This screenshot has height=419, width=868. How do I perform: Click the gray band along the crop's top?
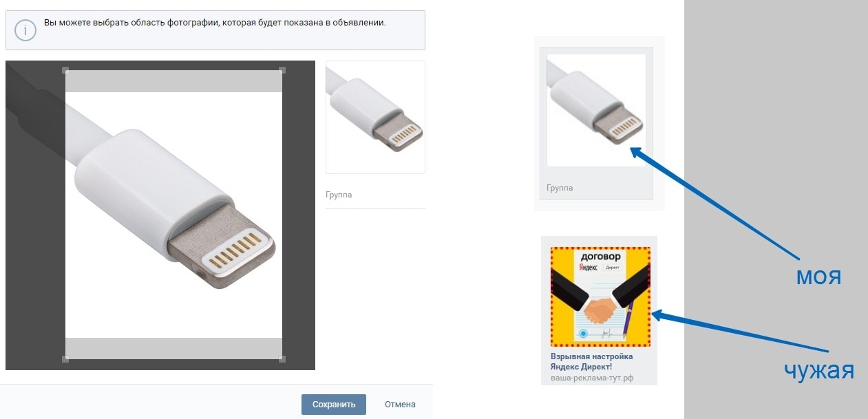(x=173, y=81)
